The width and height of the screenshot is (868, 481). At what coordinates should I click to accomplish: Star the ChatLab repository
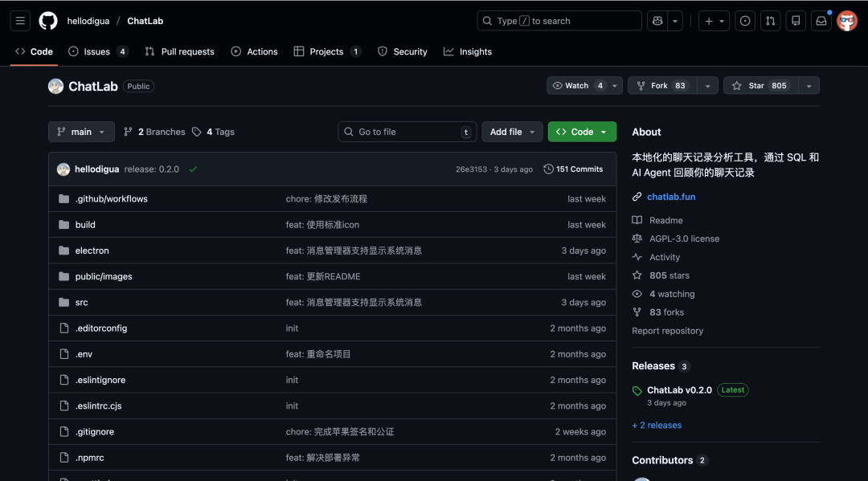754,85
